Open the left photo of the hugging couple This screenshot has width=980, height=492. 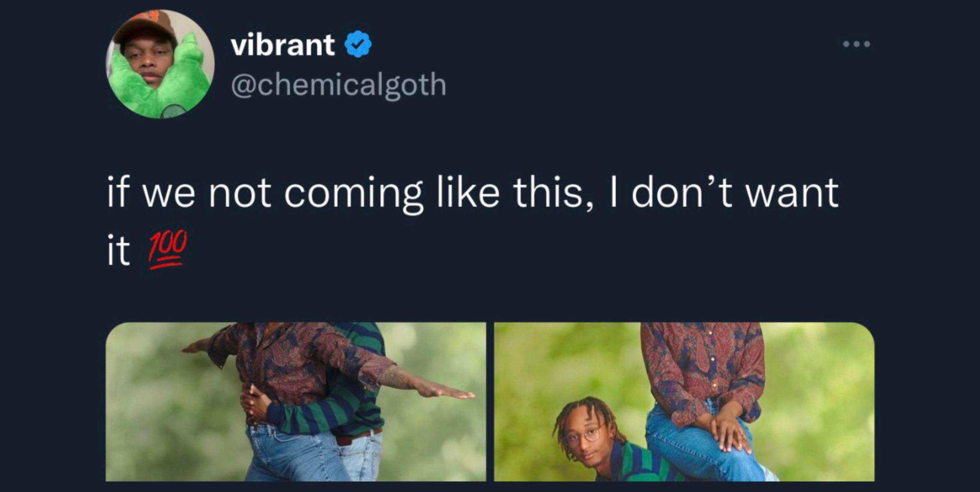click(296, 402)
